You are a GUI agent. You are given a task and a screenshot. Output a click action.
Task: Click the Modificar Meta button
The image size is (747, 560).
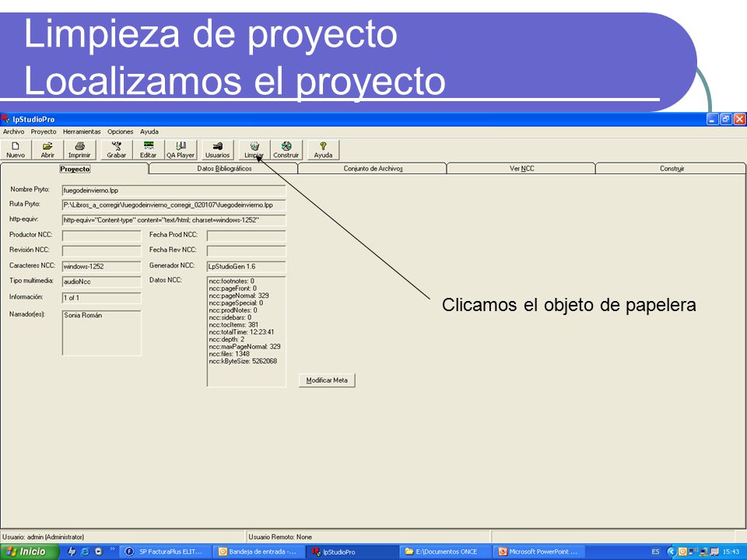click(327, 380)
